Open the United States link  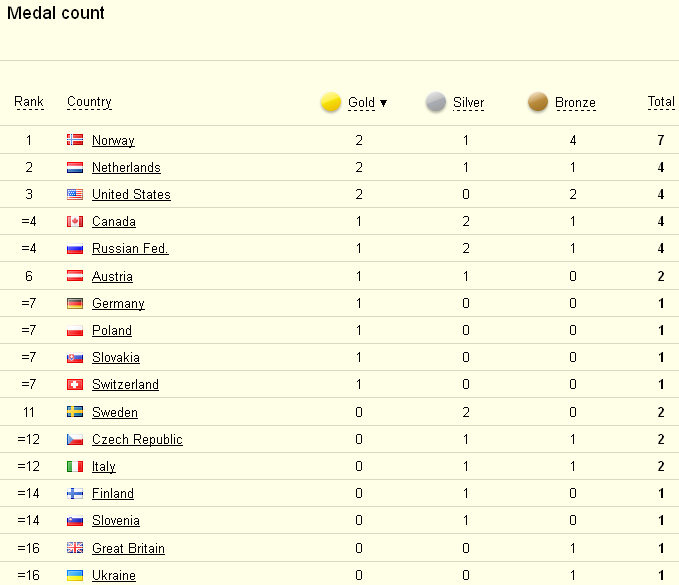(x=131, y=194)
